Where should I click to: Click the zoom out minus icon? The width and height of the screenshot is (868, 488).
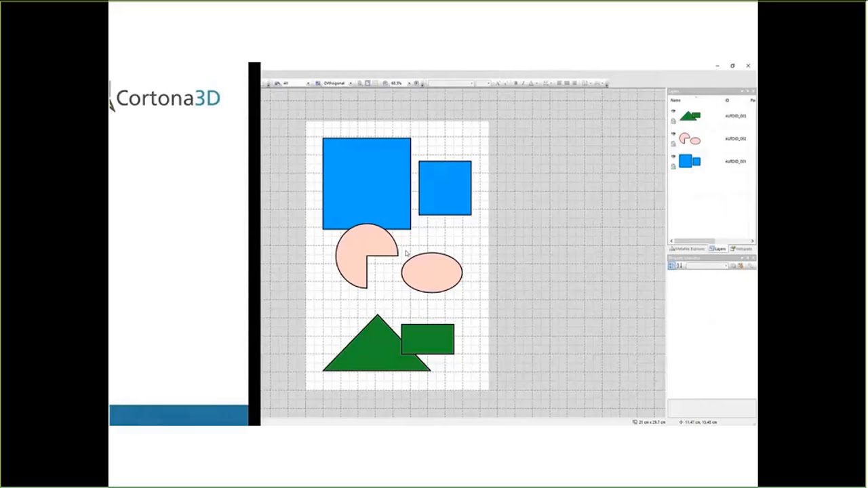385,83
